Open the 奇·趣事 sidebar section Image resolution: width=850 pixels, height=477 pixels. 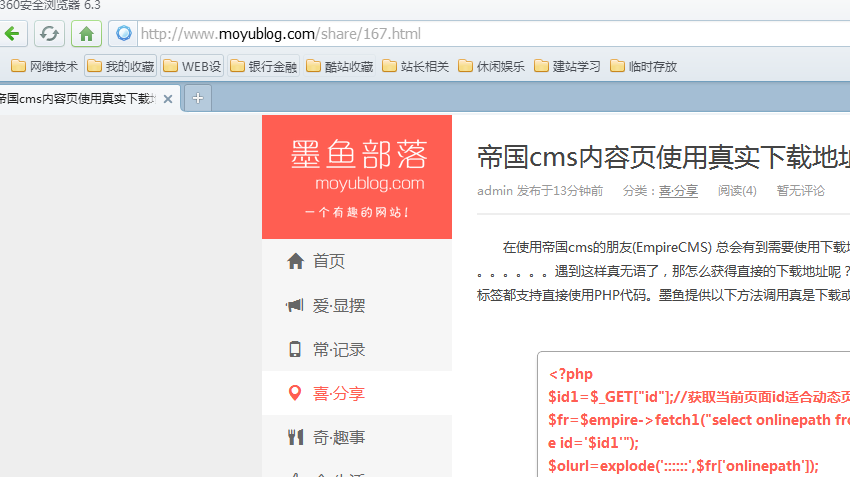click(x=357, y=437)
